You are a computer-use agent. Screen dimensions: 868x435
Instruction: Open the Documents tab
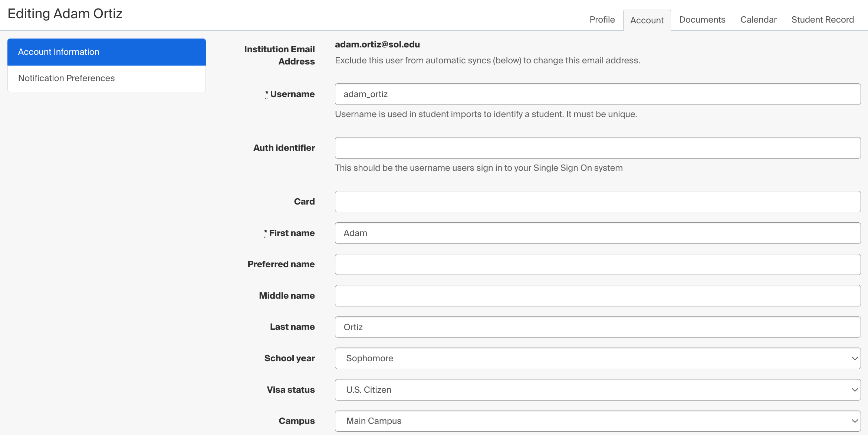pyautogui.click(x=702, y=19)
